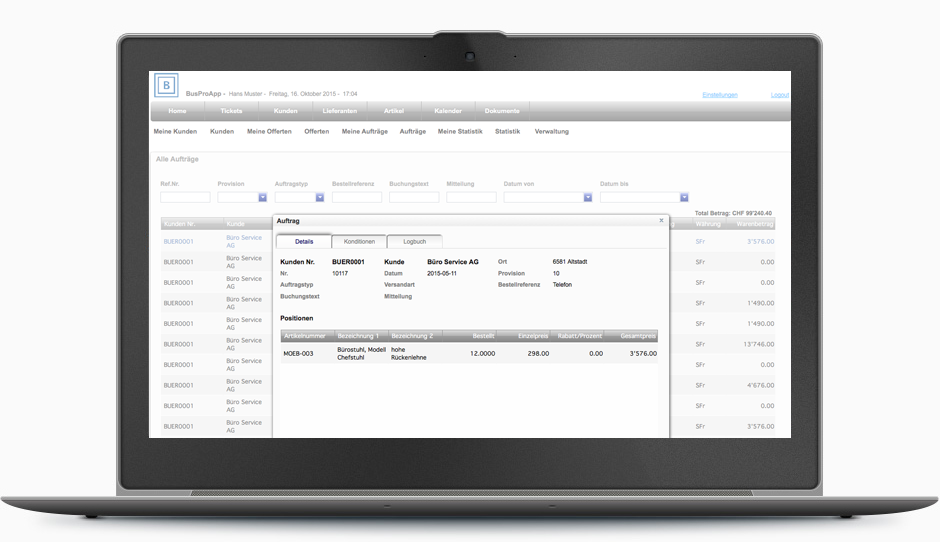Click the Bestellreferenz filter input

[x=356, y=198]
